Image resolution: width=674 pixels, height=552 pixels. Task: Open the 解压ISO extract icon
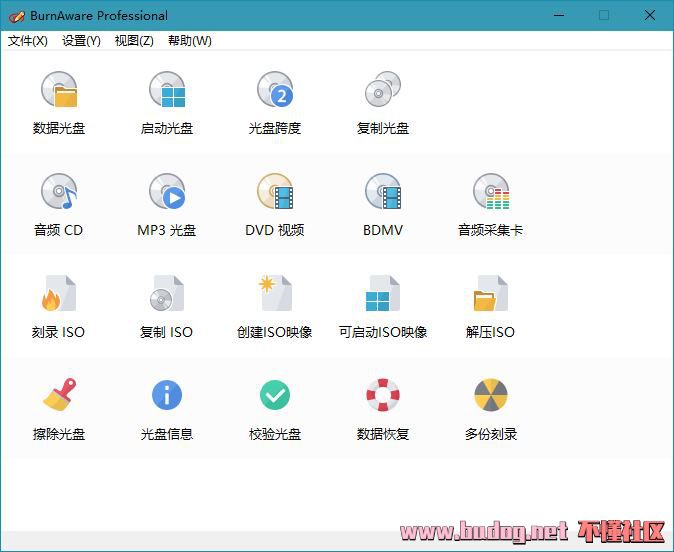pyautogui.click(x=491, y=293)
